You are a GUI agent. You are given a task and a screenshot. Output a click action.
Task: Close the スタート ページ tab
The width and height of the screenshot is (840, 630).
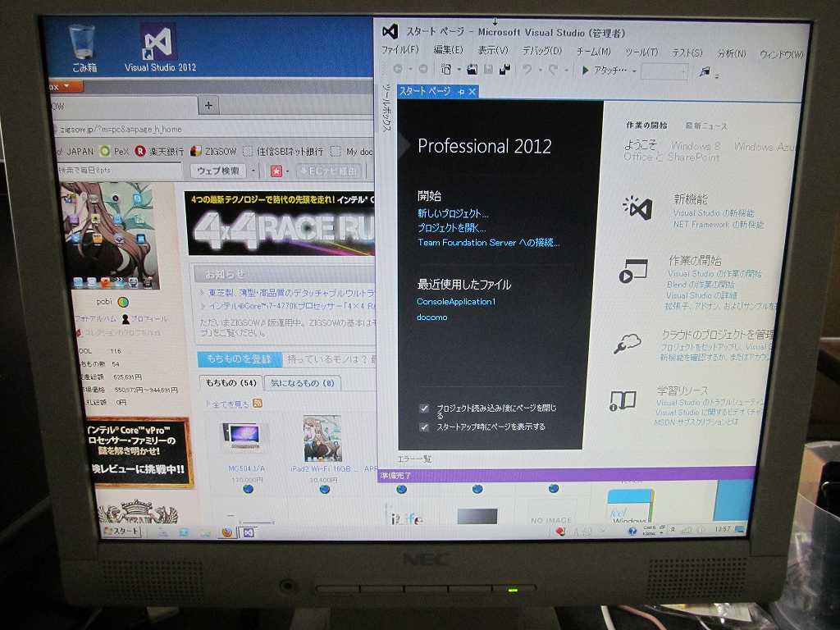[472, 92]
